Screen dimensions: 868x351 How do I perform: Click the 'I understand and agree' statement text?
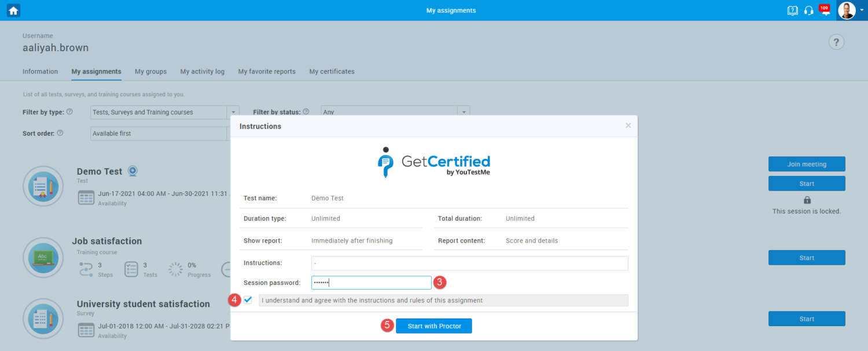373,301
